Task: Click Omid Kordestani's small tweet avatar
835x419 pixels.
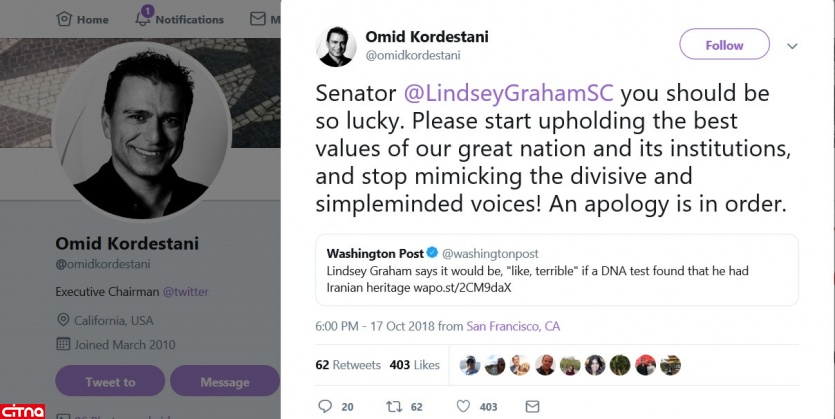Action: [x=335, y=45]
